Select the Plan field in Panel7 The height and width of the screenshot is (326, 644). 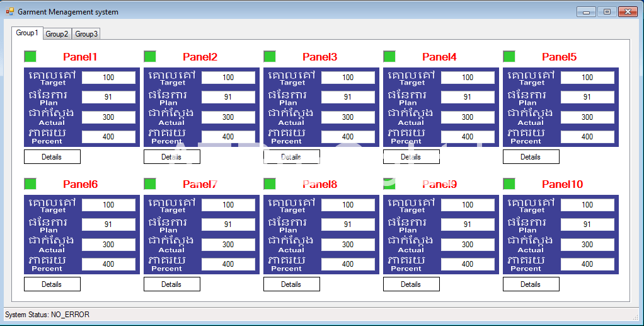pyautogui.click(x=228, y=224)
